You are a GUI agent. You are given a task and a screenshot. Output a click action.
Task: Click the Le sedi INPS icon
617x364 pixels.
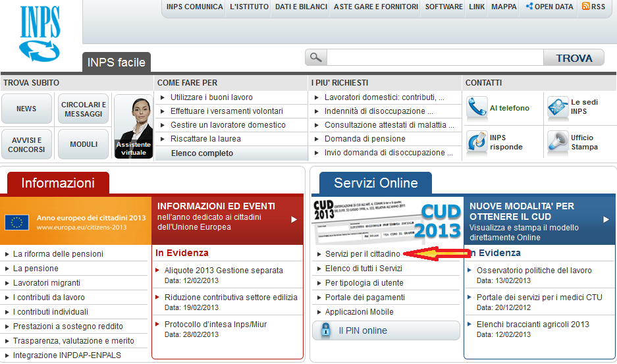pos(558,108)
